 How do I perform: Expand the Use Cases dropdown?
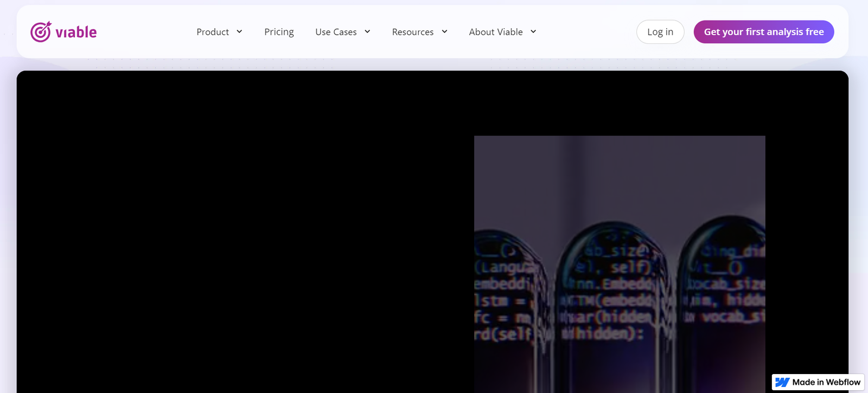click(x=336, y=32)
